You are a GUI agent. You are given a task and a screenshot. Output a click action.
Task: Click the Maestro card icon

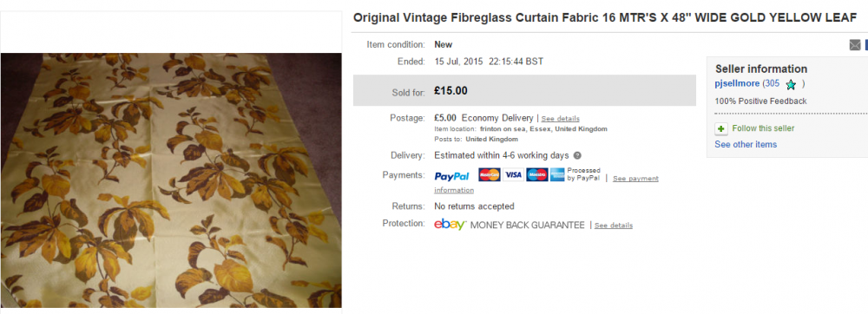tap(537, 174)
